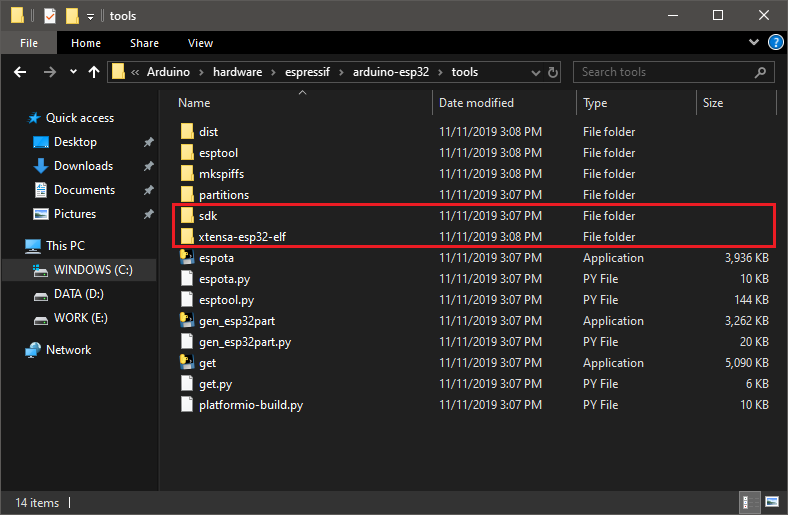Open the Help question mark icon

[x=775, y=43]
